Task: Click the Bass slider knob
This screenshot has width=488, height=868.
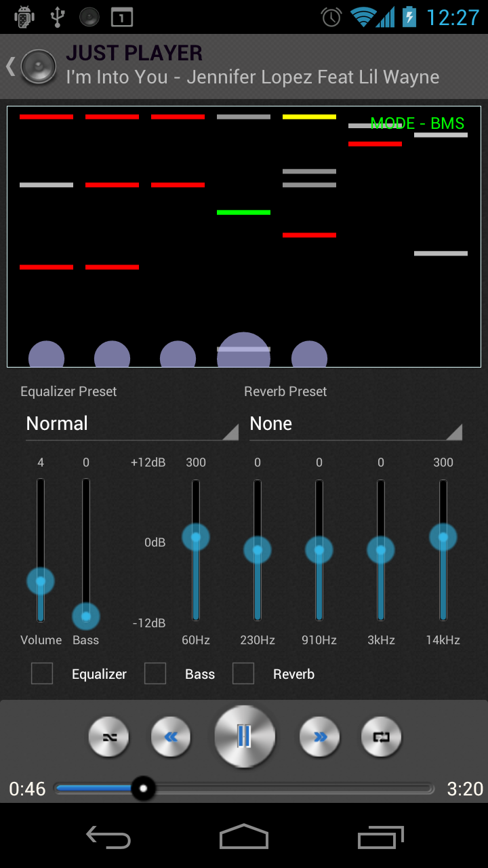Action: coord(86,616)
